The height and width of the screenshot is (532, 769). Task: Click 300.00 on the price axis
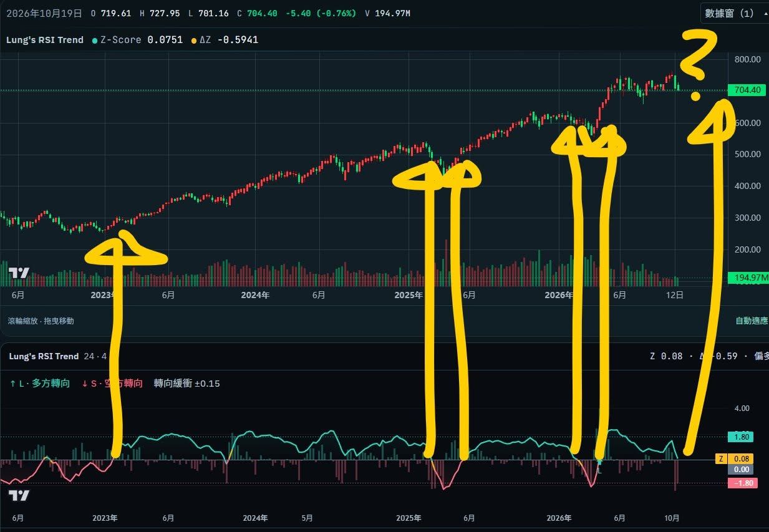(747, 218)
